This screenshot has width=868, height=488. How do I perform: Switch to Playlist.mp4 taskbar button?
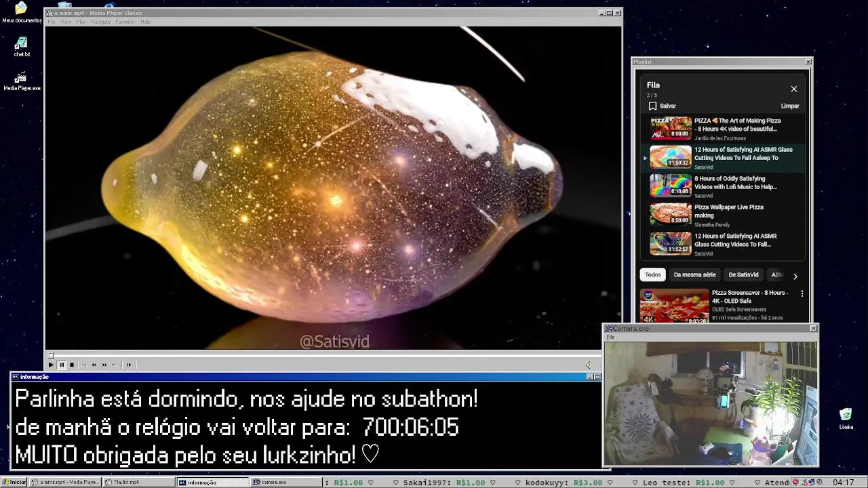(138, 482)
